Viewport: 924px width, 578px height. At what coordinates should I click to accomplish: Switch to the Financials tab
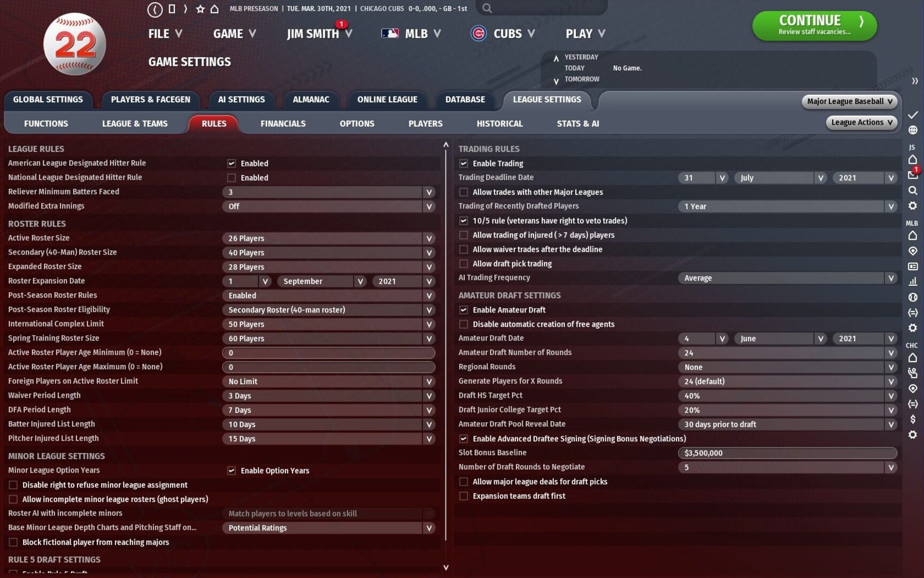[x=283, y=124]
